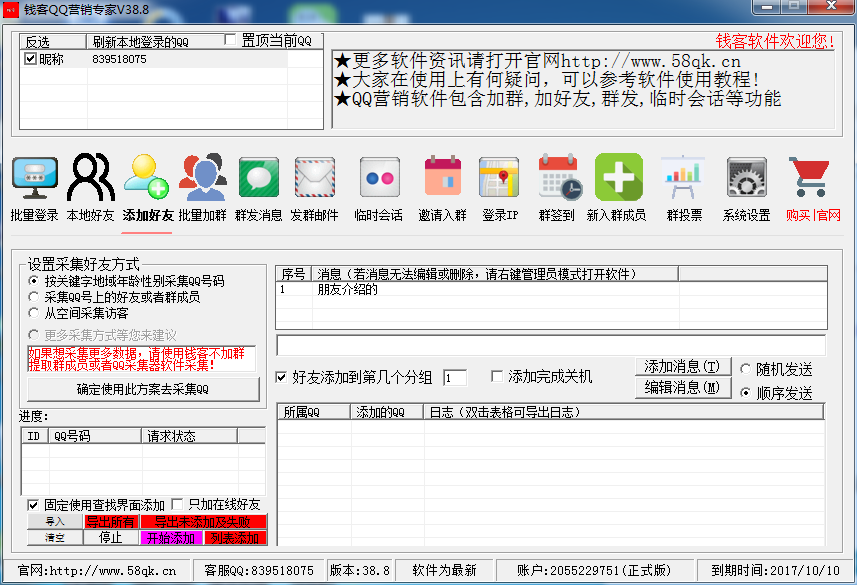Viewport: 857px width, 585px height.
Task: Click the app logo in title bar
Action: (x=11, y=10)
